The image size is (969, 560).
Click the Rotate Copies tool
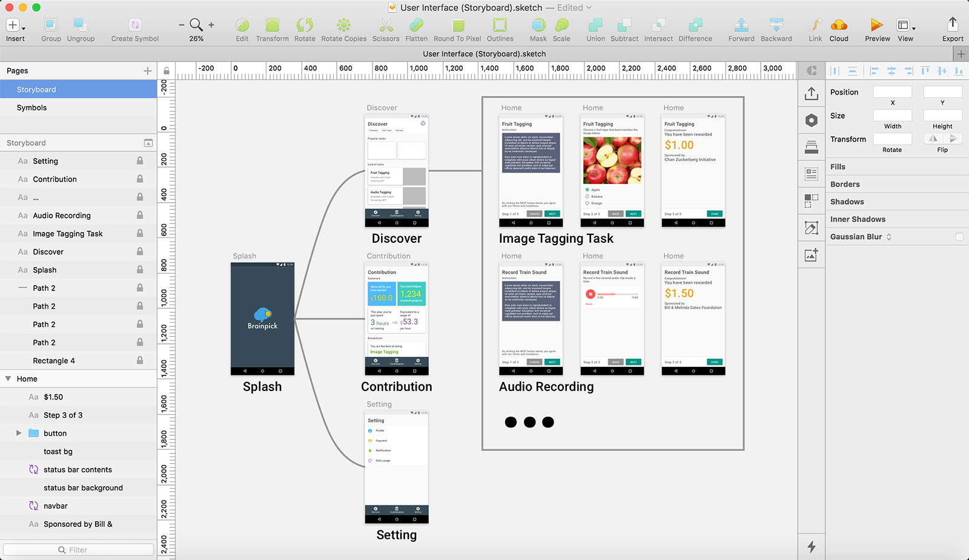point(343,25)
